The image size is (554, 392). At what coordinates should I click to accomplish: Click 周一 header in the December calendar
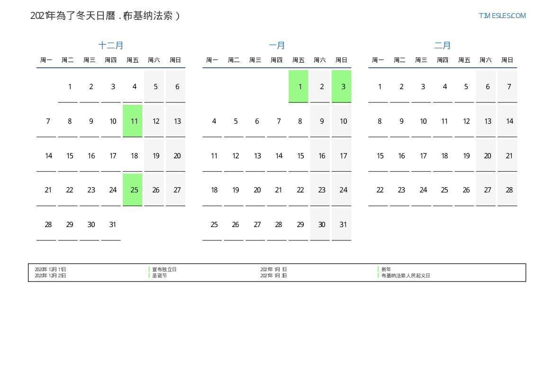pyautogui.click(x=46, y=60)
